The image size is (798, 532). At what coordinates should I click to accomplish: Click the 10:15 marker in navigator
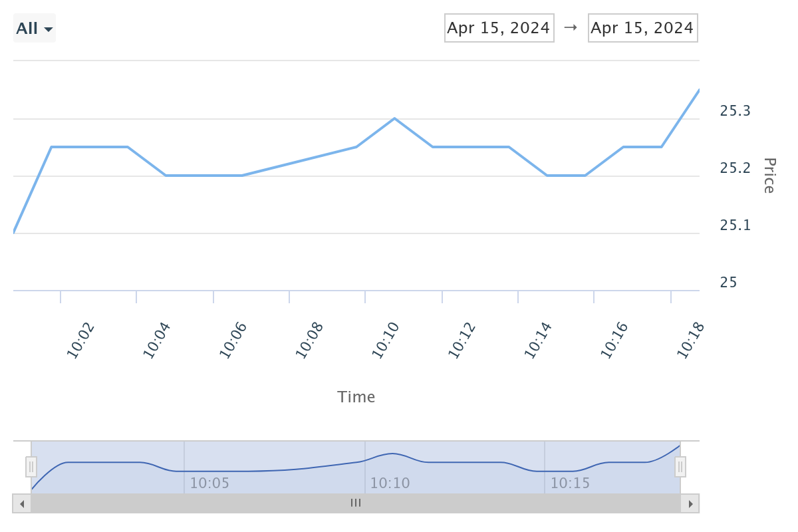pyautogui.click(x=570, y=483)
